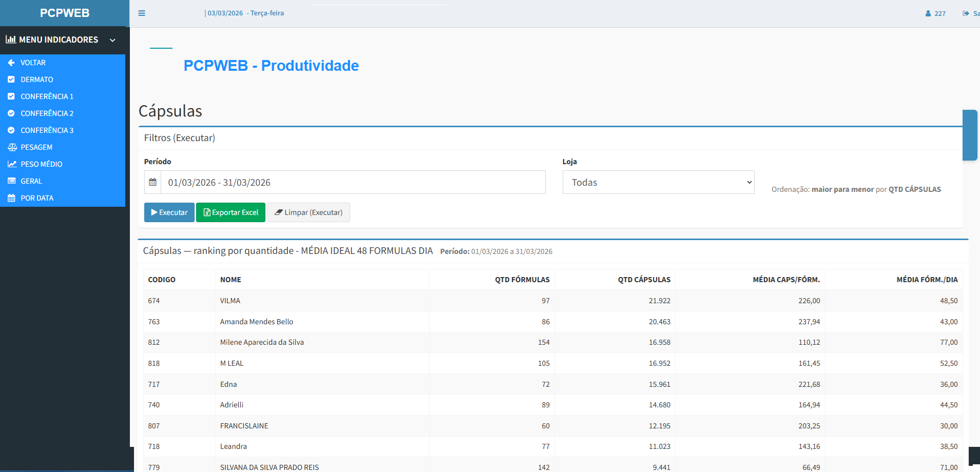
Task: Toggle the DERMATO checkbox item
Action: [12, 80]
